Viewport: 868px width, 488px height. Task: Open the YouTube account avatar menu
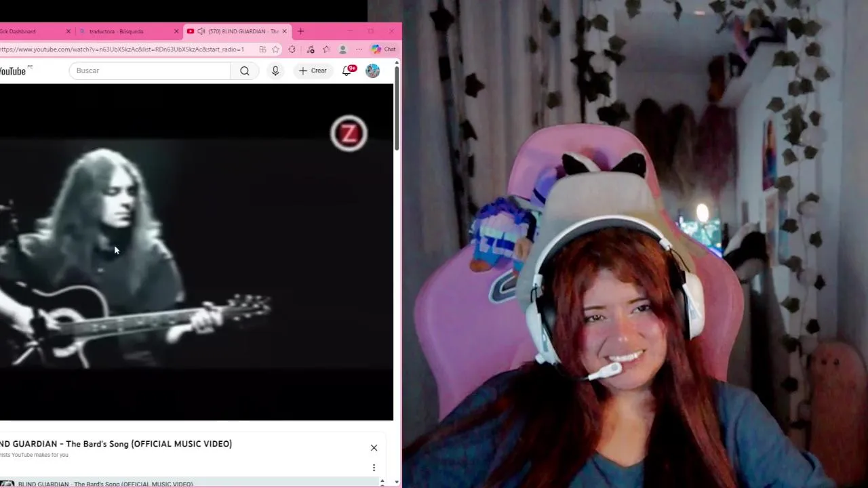(372, 70)
